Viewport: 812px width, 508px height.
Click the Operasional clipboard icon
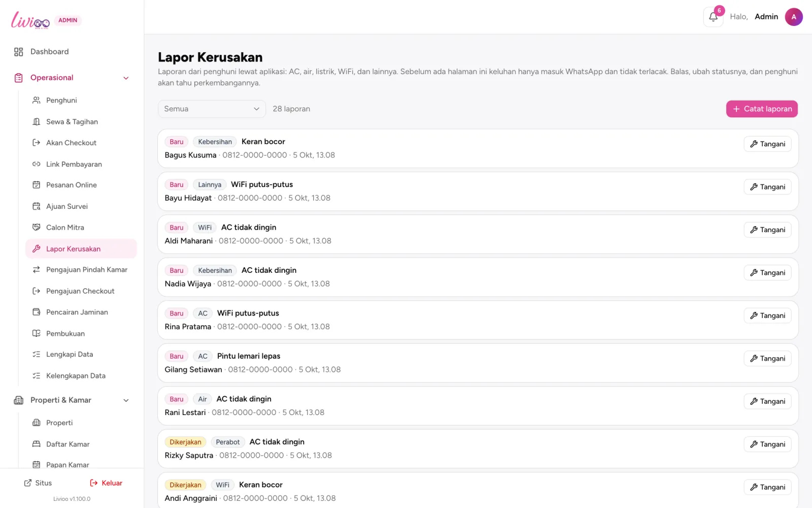pos(19,78)
